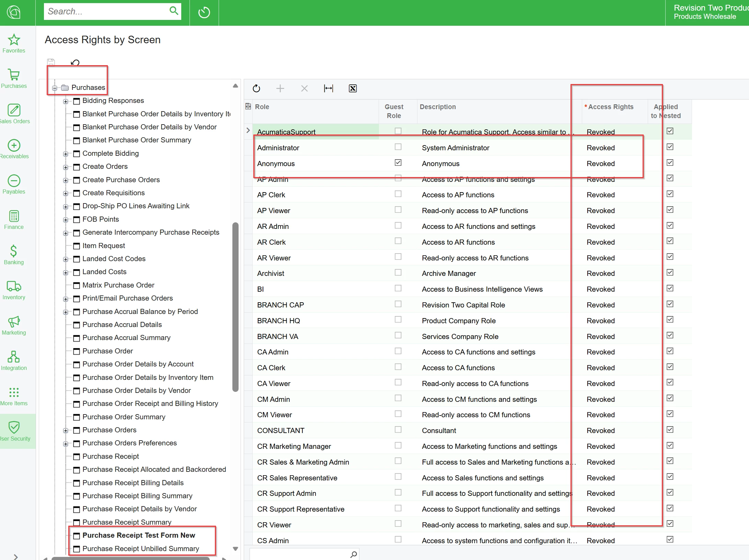
Task: Toggle Guest Role checkbox for Anonymous
Action: pos(398,163)
